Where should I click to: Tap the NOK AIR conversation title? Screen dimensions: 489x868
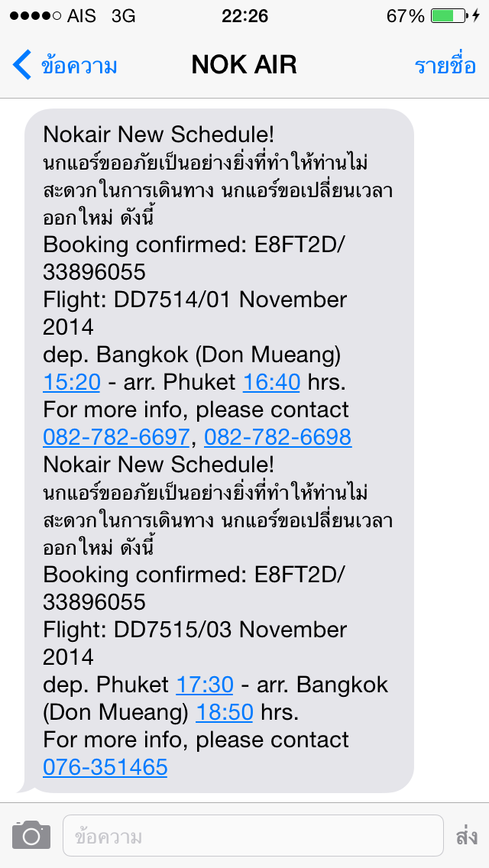click(244, 65)
